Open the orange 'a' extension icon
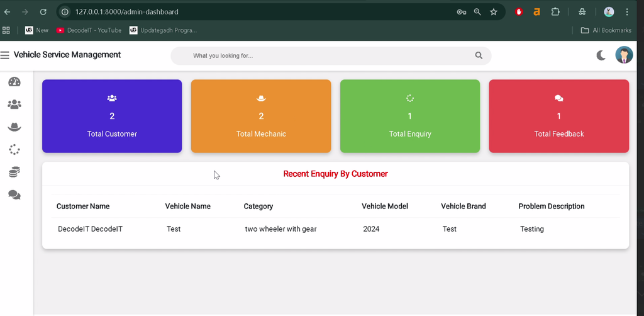This screenshot has height=316, width=644. click(x=536, y=12)
